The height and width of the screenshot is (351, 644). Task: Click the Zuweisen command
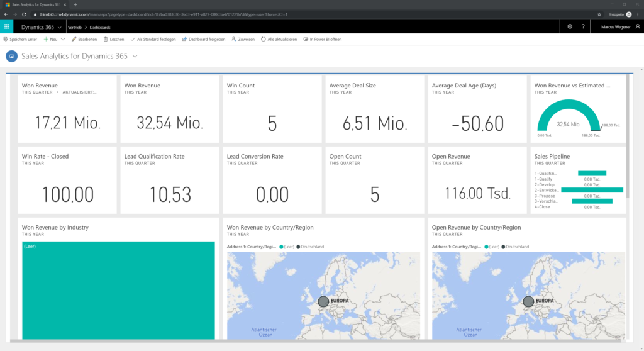(x=243, y=40)
